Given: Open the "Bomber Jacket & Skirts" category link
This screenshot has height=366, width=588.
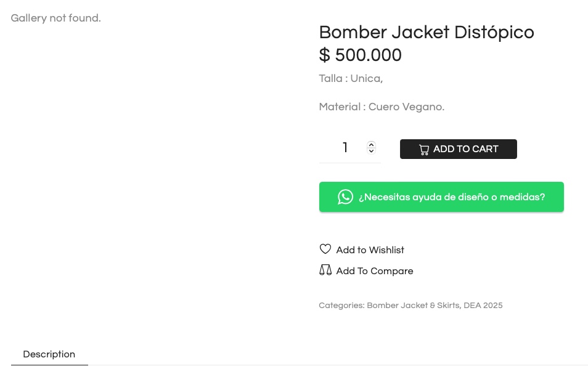Looking at the screenshot, I should coord(413,306).
